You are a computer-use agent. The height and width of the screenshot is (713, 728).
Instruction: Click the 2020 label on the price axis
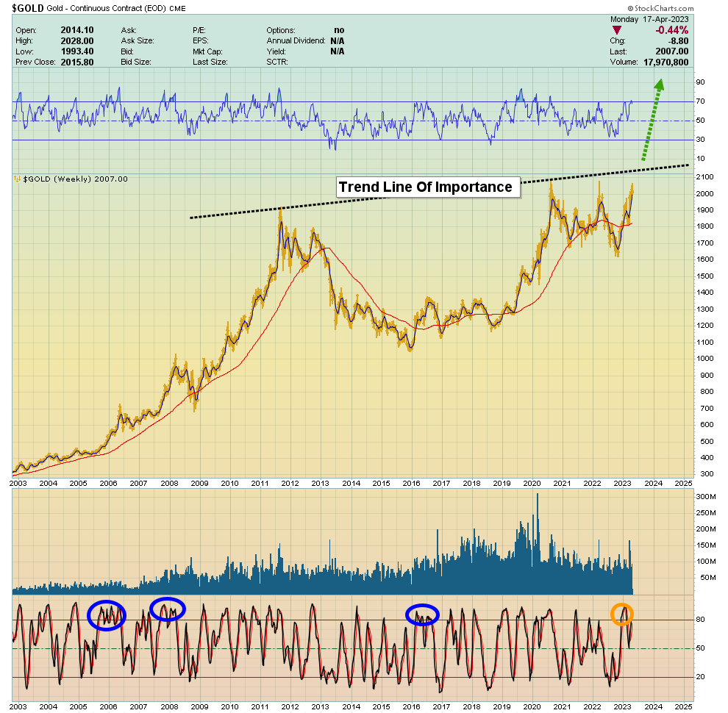tap(532, 483)
